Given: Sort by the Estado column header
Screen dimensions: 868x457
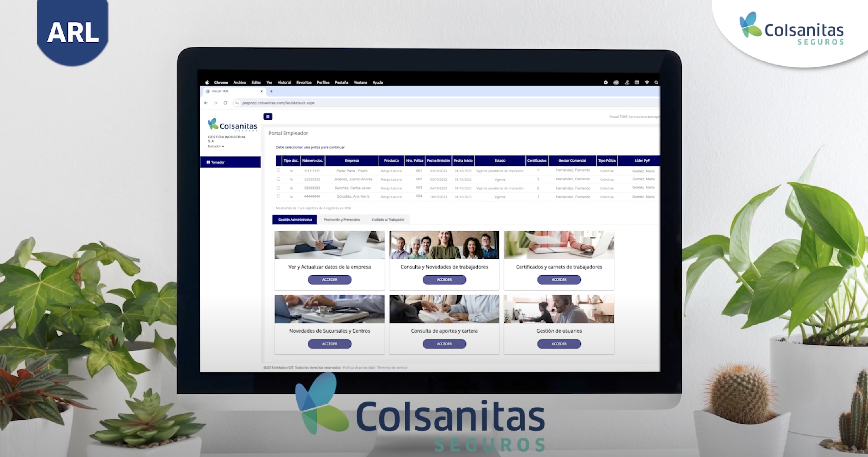Looking at the screenshot, I should point(500,161).
